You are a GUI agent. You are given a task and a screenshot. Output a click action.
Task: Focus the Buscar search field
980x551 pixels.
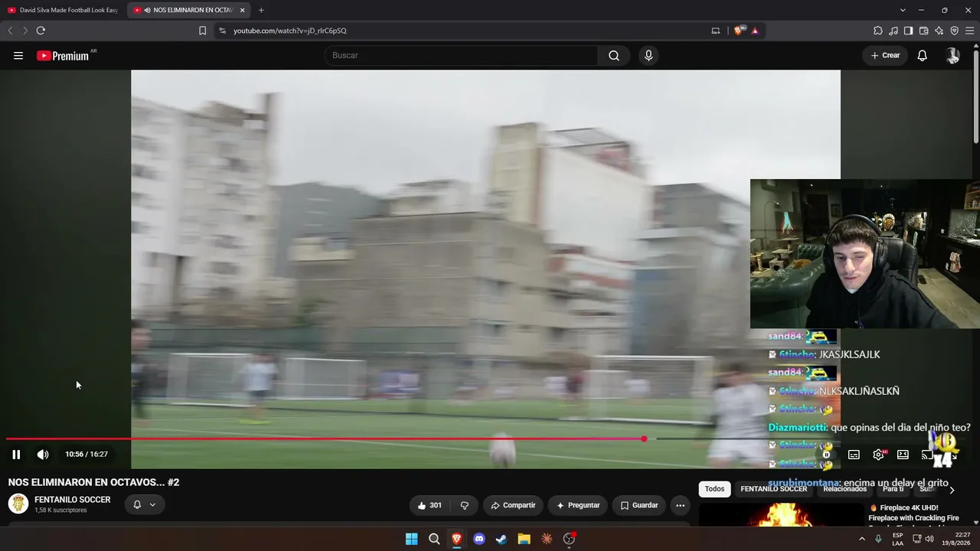pos(462,56)
